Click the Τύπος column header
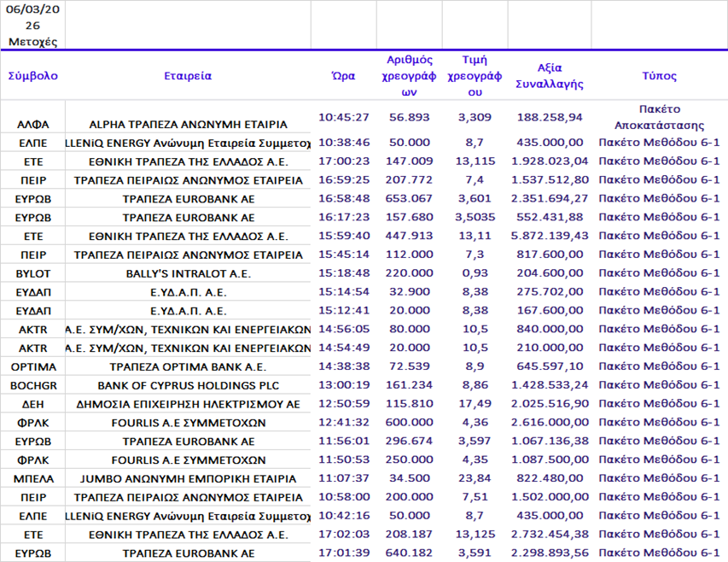The width and height of the screenshot is (728, 562). click(659, 76)
